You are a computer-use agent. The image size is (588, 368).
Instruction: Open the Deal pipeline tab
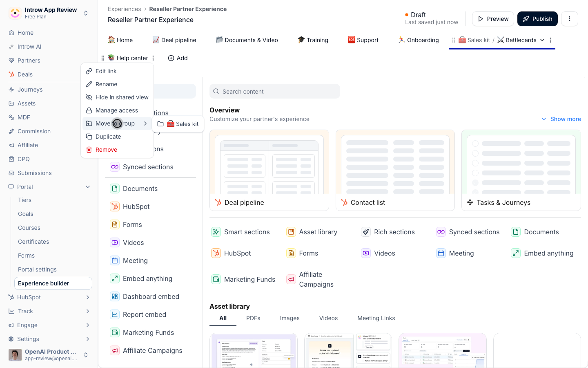(x=174, y=40)
